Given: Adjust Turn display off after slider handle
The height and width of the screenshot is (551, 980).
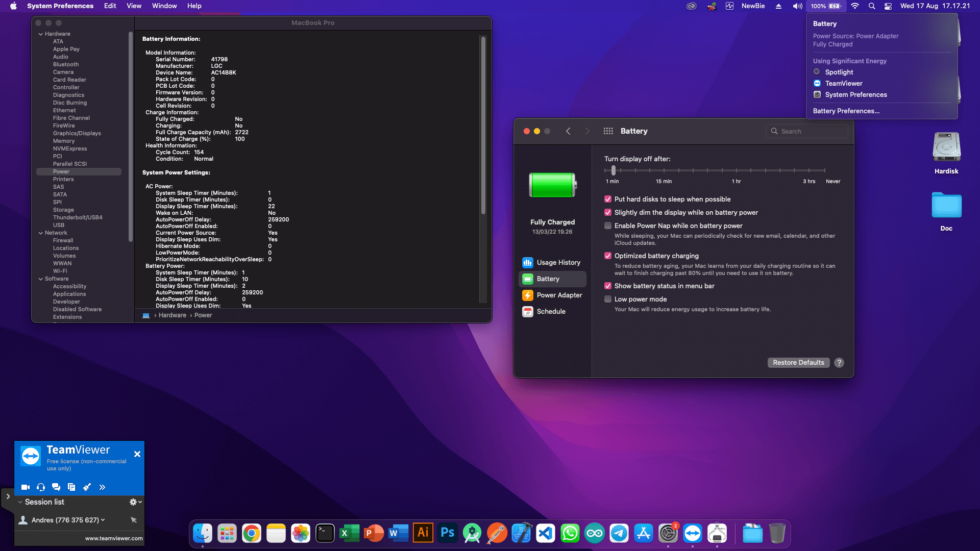Looking at the screenshot, I should tap(613, 170).
